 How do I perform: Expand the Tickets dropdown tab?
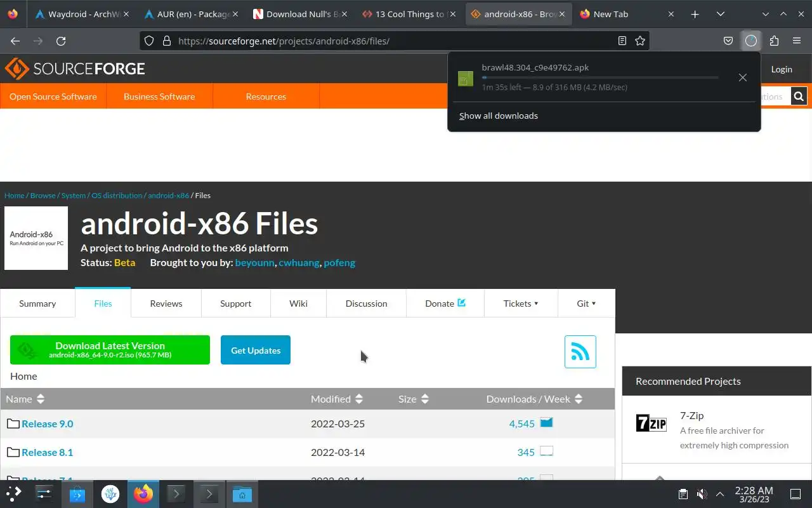coord(521,304)
